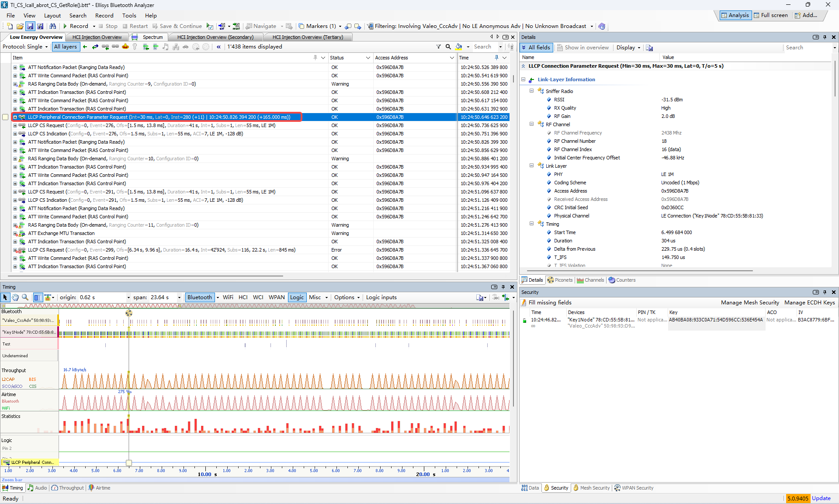Click the binoculars Find icon
This screenshot has width=839, height=504.
click(53, 26)
